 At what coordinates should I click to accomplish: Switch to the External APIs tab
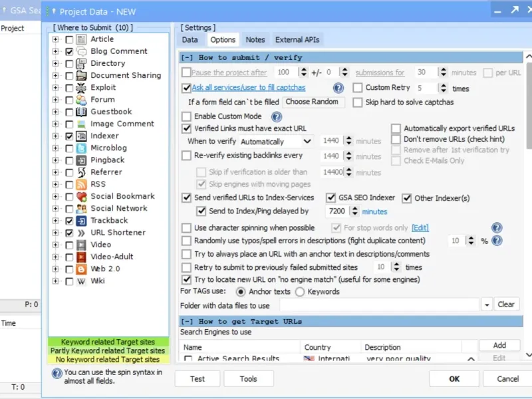pos(297,40)
